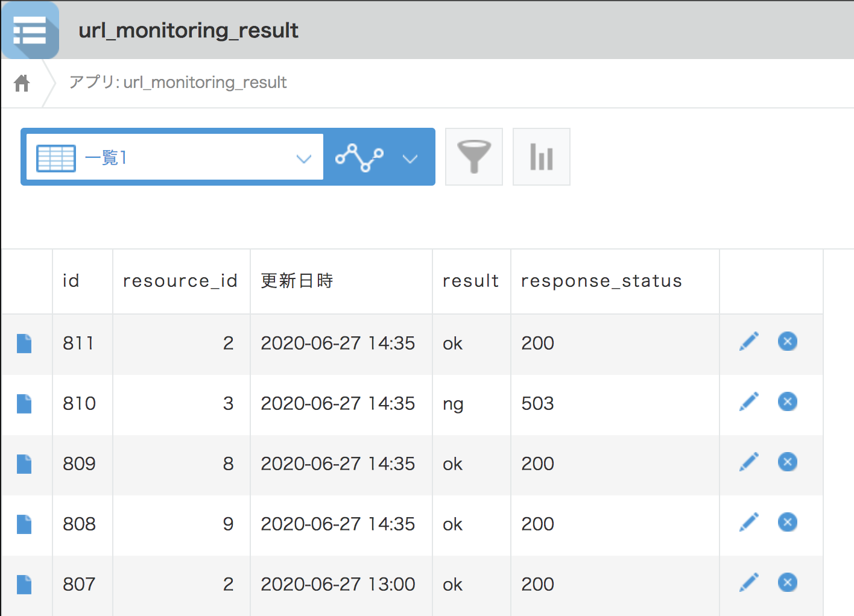The height and width of the screenshot is (616, 854).
Task: Click resource_id value 3 in row 810
Action: pyautogui.click(x=228, y=403)
